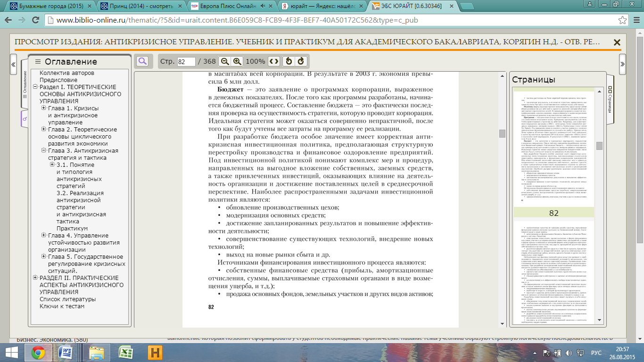Expand Глава 2. Теоретические основы node
Image resolution: width=644 pixels, height=362 pixels.
click(x=44, y=130)
